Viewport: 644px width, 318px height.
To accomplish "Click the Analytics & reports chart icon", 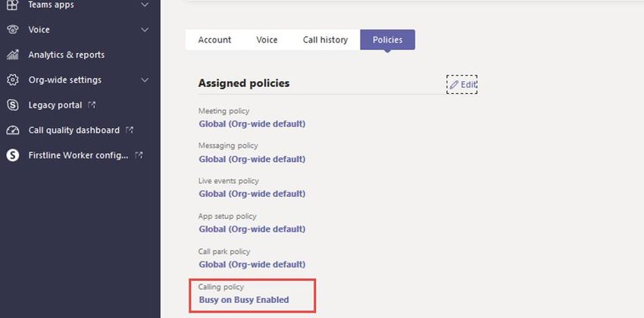I will 13,55.
